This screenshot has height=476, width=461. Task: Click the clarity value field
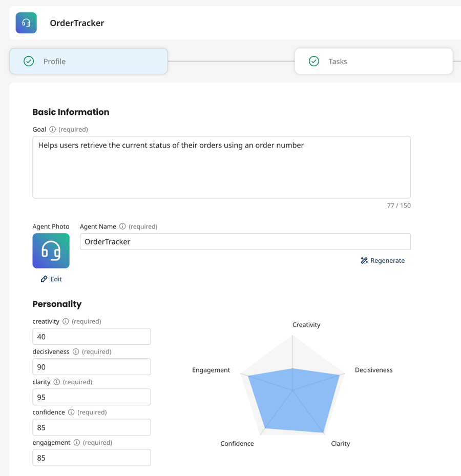coord(92,397)
